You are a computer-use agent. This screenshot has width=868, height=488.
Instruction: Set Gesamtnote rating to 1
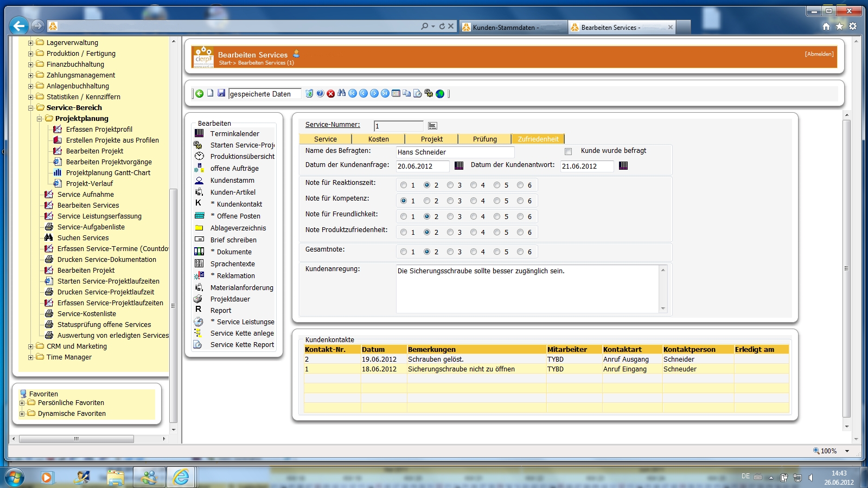pyautogui.click(x=404, y=252)
